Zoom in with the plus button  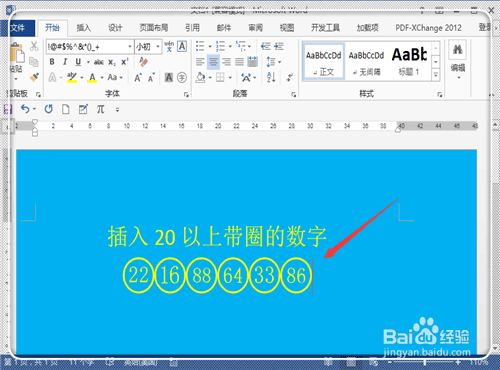[459, 362]
